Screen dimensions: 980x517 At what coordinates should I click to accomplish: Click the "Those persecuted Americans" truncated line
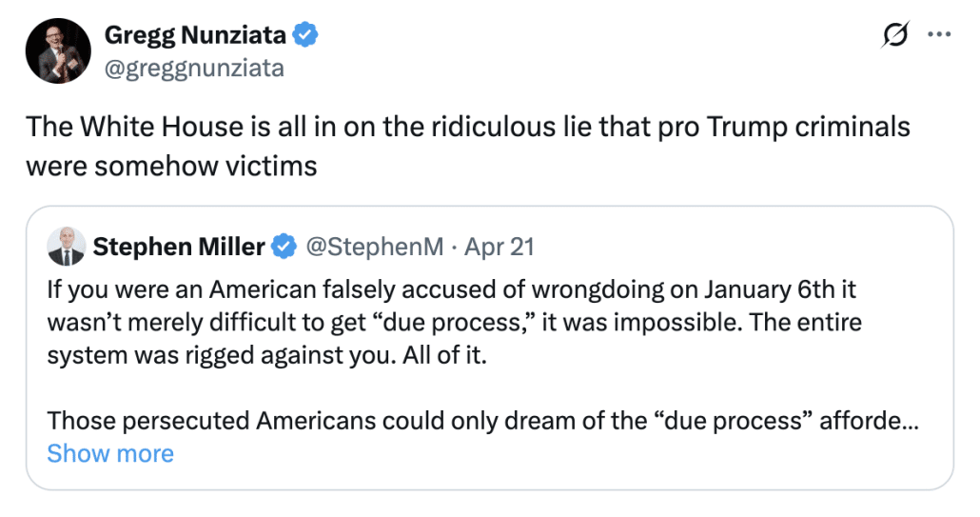(482, 421)
